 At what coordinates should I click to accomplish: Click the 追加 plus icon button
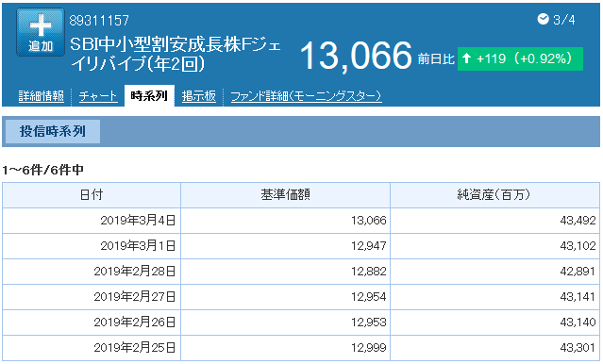pyautogui.click(x=41, y=32)
